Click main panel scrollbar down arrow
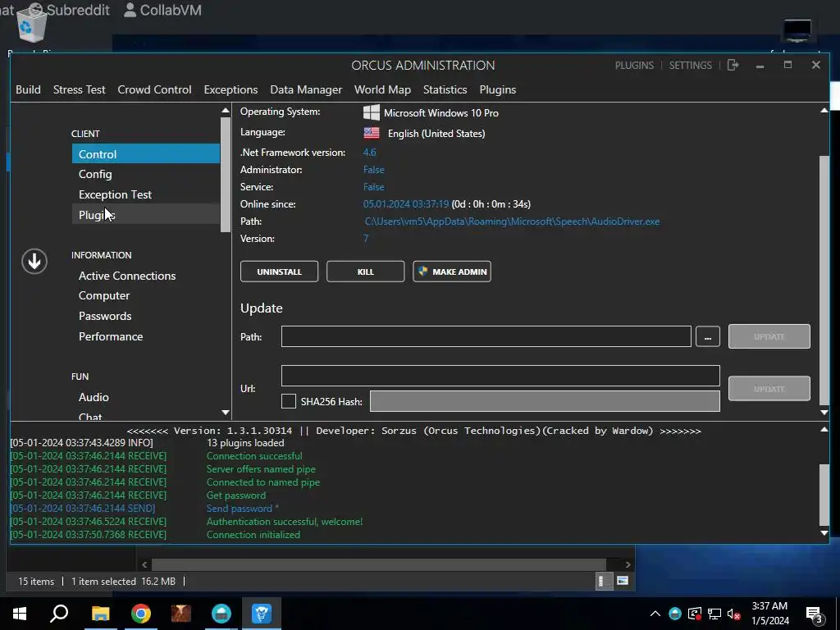This screenshot has height=630, width=840. click(x=824, y=413)
